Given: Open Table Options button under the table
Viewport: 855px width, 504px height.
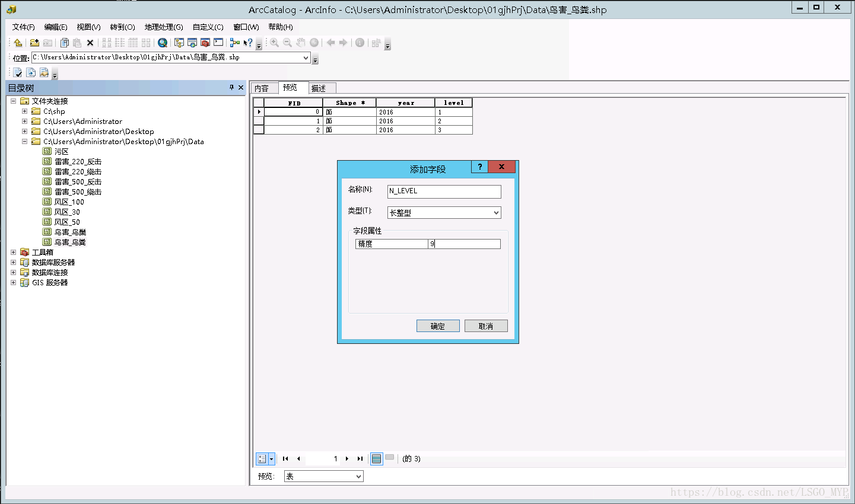Looking at the screenshot, I should [262, 459].
